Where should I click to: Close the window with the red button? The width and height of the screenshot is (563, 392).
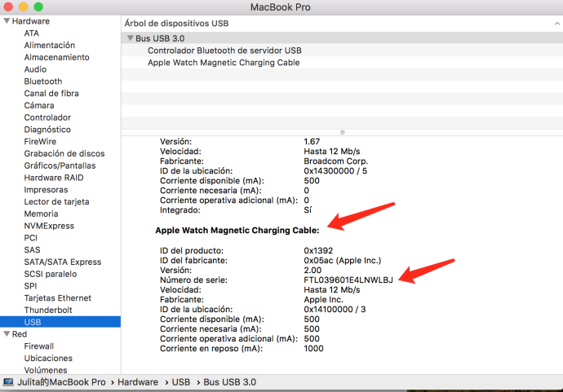(8, 7)
